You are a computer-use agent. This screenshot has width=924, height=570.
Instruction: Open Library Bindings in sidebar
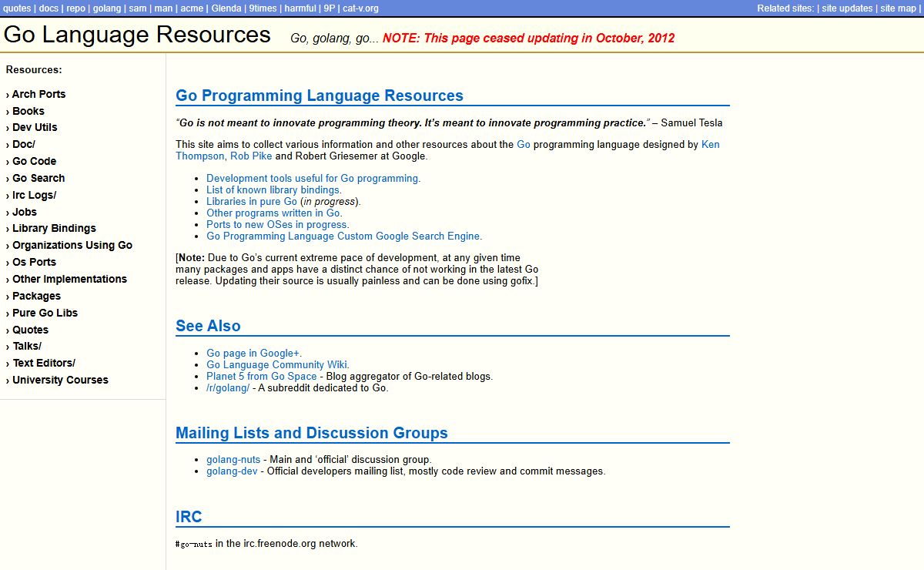pyautogui.click(x=54, y=228)
